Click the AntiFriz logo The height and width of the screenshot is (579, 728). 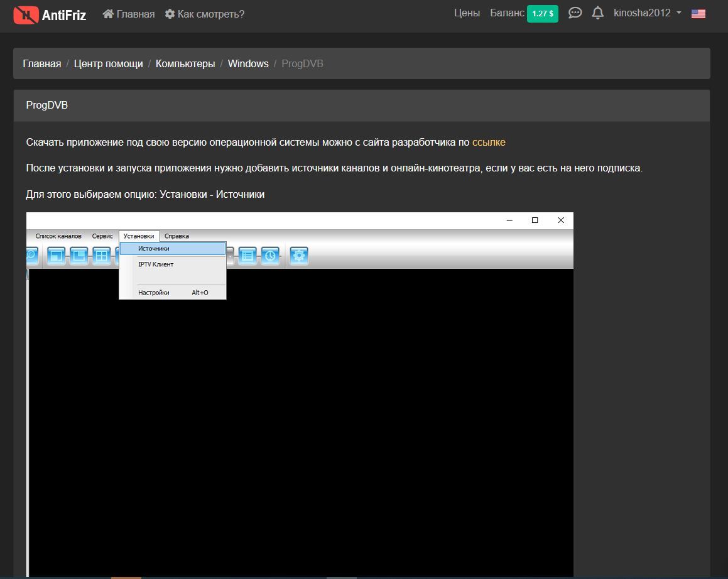click(50, 15)
